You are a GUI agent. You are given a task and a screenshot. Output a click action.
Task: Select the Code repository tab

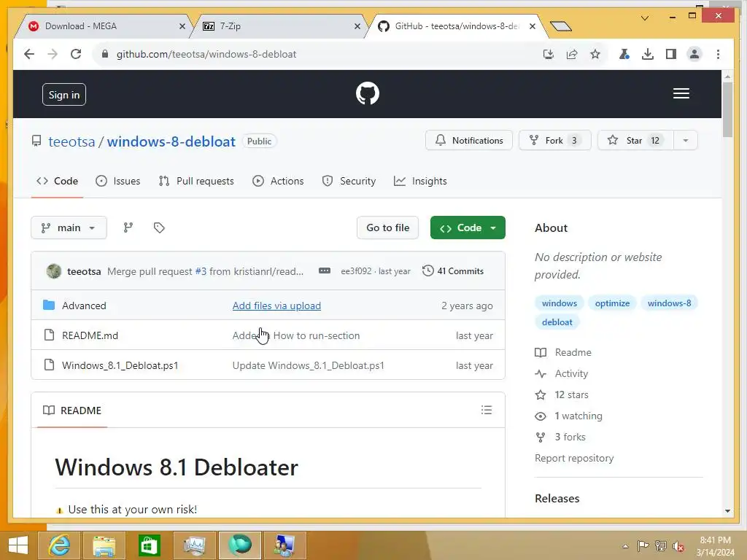[x=57, y=181]
